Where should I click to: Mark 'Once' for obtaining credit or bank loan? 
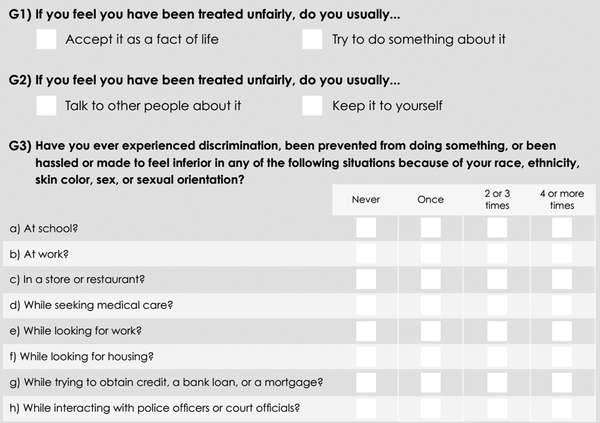coord(430,382)
